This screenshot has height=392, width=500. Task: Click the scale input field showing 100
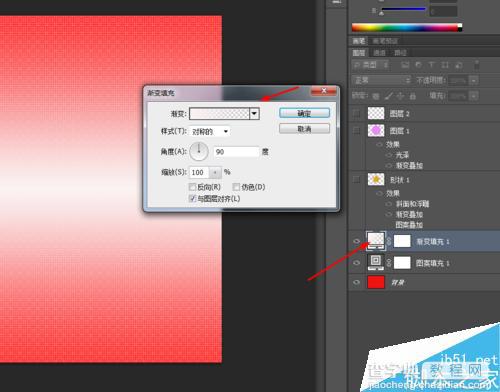pos(199,172)
